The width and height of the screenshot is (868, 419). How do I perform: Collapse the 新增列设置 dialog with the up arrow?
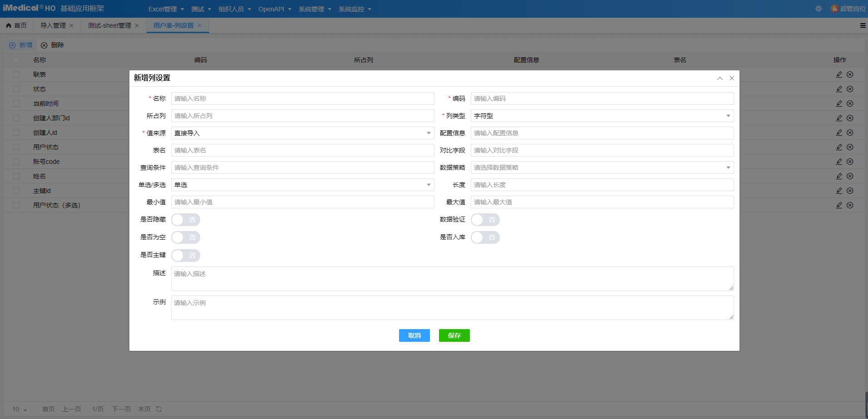[720, 78]
